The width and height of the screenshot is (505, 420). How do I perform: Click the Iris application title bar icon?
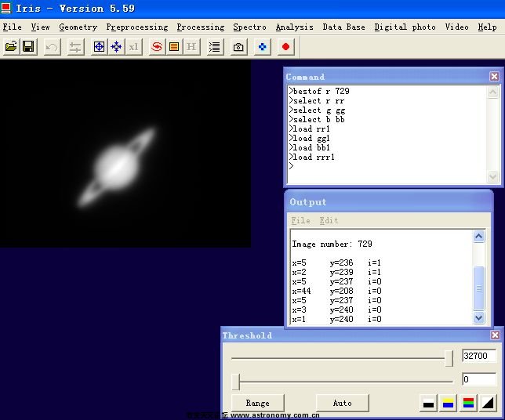5,8
